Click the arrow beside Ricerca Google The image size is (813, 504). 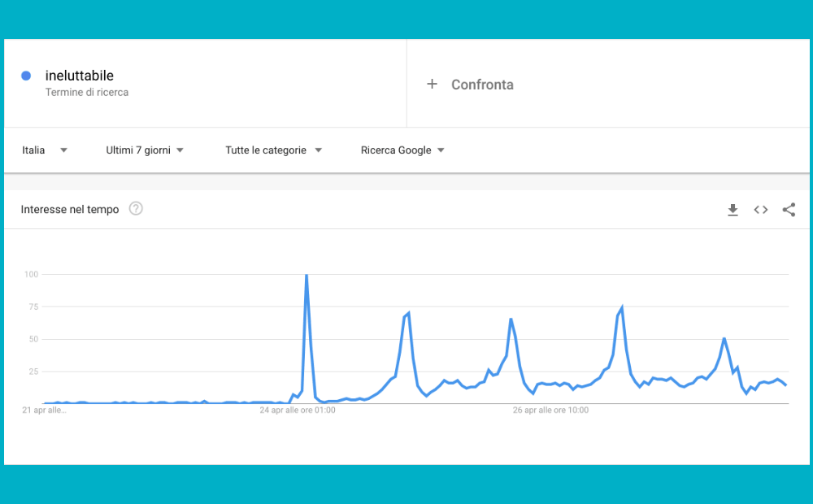point(441,150)
